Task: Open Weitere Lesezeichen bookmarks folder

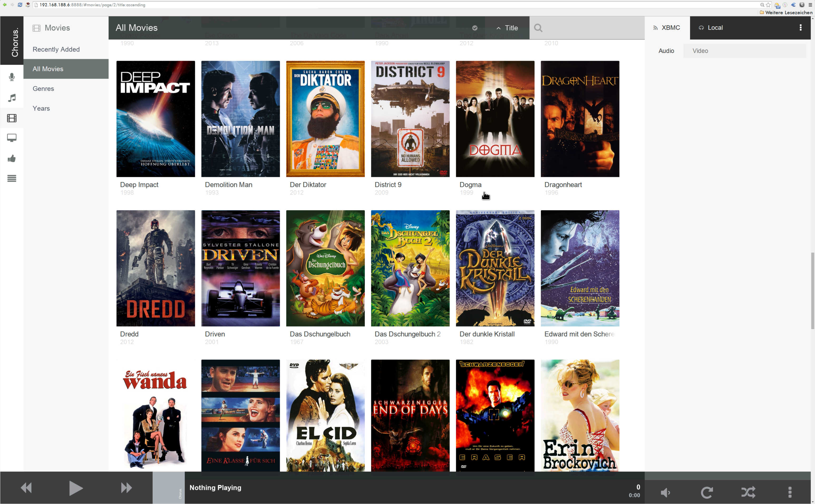Action: click(x=786, y=12)
